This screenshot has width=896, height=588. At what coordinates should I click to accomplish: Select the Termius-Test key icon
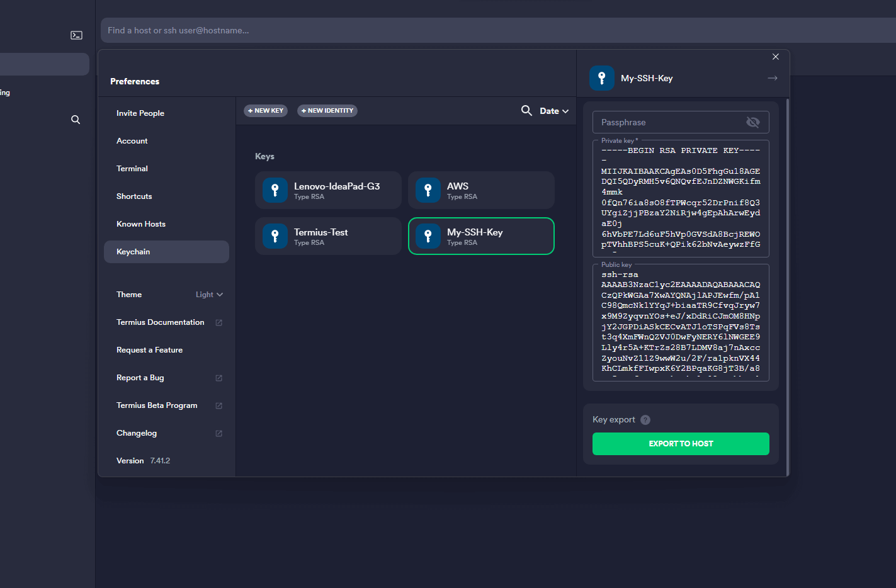(x=275, y=236)
